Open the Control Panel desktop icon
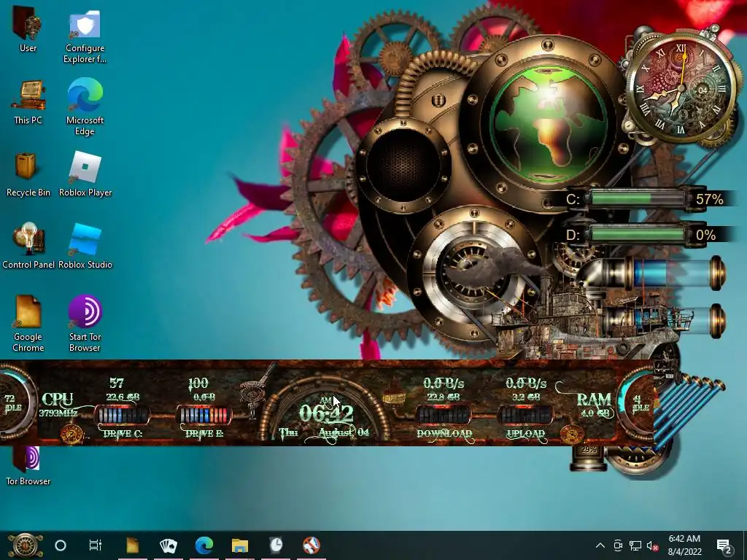Screen dimensions: 747x560 (28, 246)
